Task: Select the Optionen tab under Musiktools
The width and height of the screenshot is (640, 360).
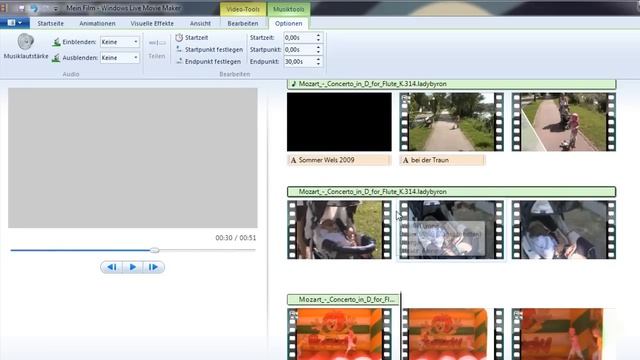Action: (x=289, y=23)
